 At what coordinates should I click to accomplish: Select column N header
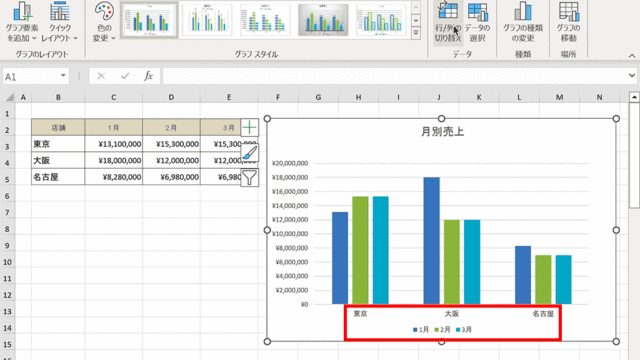(x=599, y=97)
